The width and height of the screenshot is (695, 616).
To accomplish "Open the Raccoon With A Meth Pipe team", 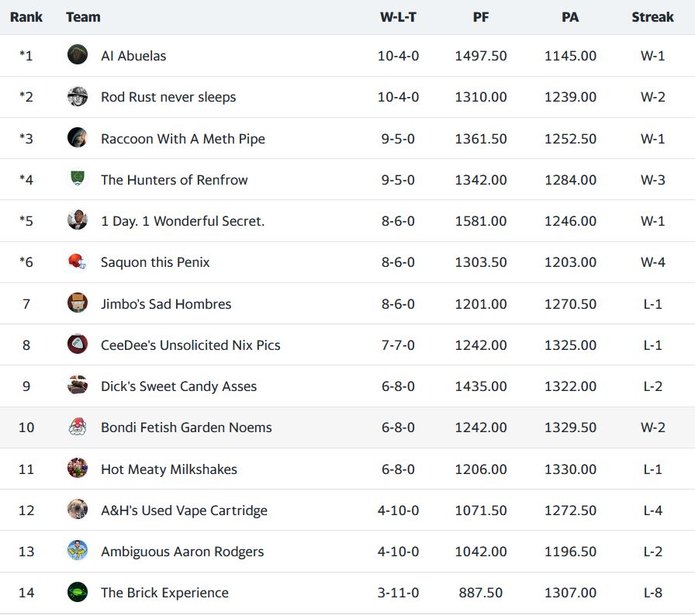I will 182,139.
